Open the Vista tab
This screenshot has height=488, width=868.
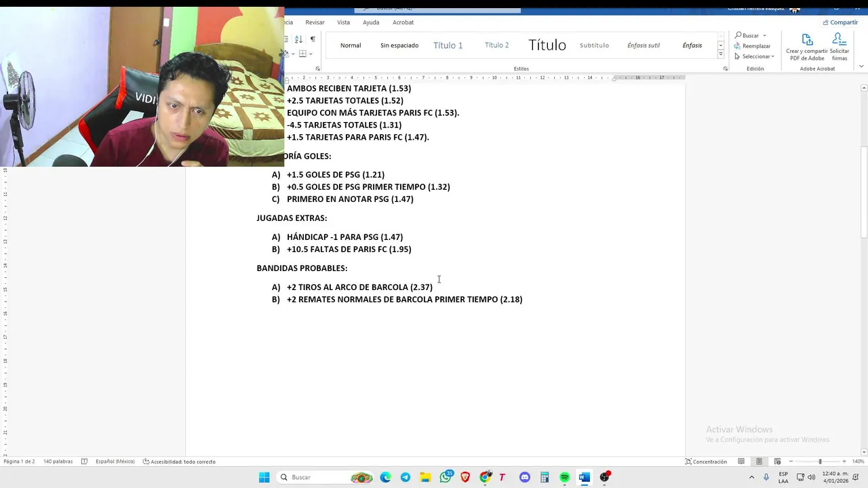coord(344,22)
